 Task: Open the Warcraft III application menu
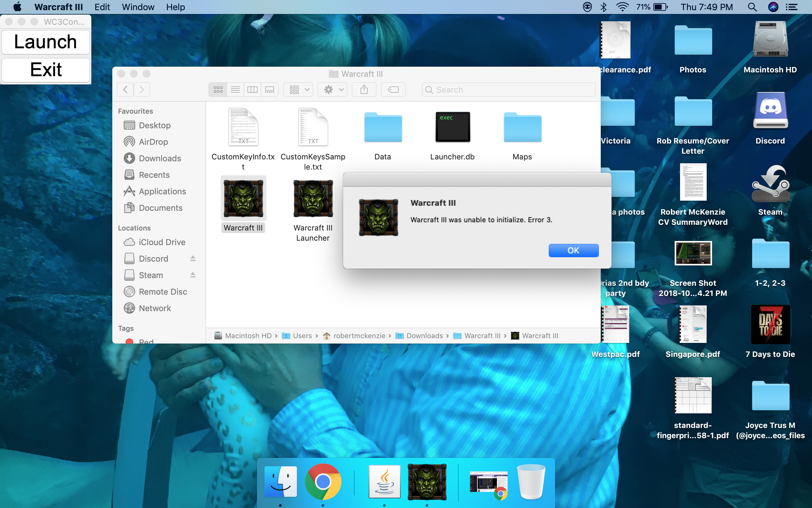(58, 7)
